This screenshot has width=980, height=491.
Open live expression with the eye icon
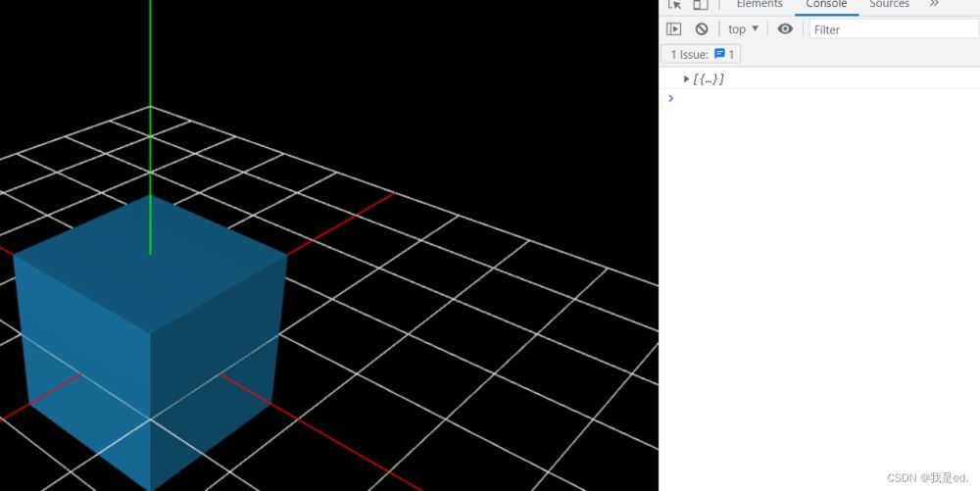pos(785,29)
